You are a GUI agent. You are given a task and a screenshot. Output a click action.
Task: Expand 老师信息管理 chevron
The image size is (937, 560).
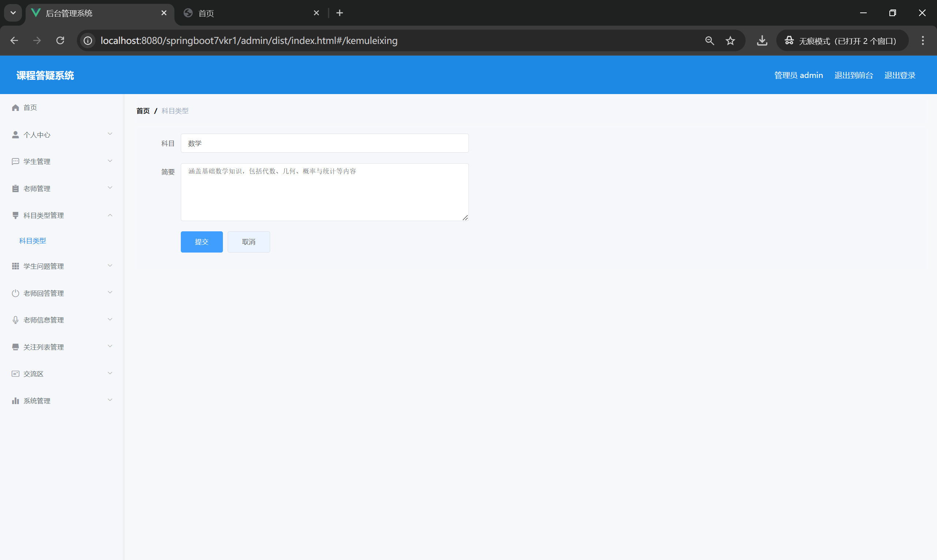(110, 320)
